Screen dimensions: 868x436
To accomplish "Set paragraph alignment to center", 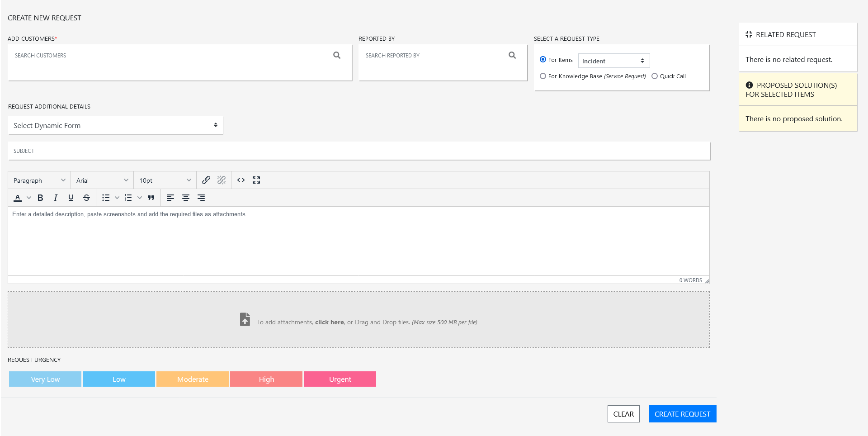I will coord(185,198).
